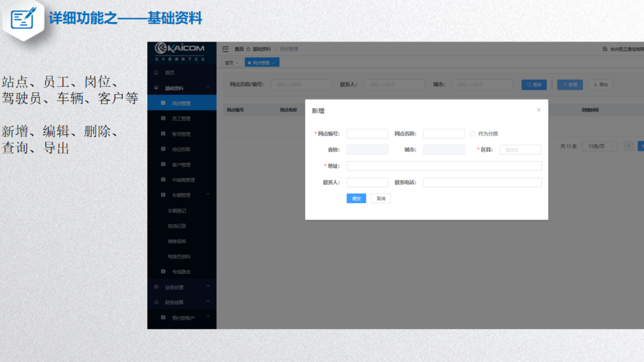Screen dimensions: 644x362
Task: Close the 新增 dialog with X icon
Action: (538, 110)
